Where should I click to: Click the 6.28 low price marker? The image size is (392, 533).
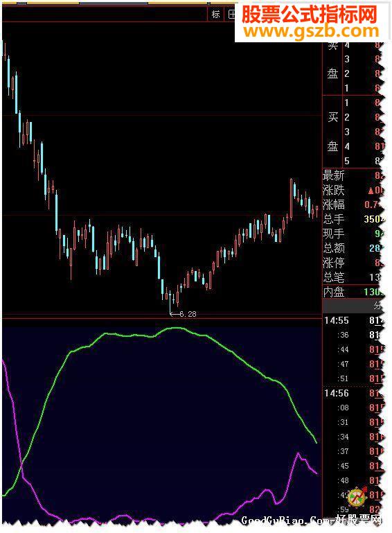pyautogui.click(x=183, y=314)
